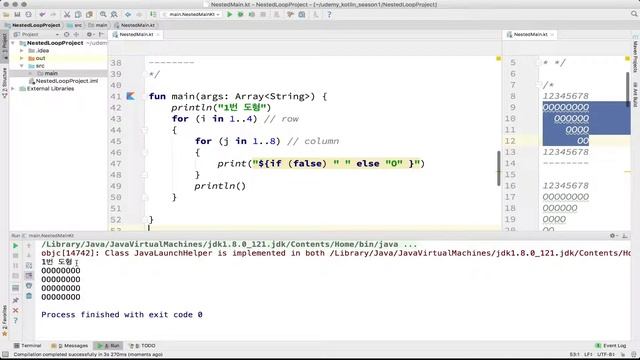Click Run with Coverage in the toolbar
Viewport: 640px width, 360px height.
pos(252,15)
